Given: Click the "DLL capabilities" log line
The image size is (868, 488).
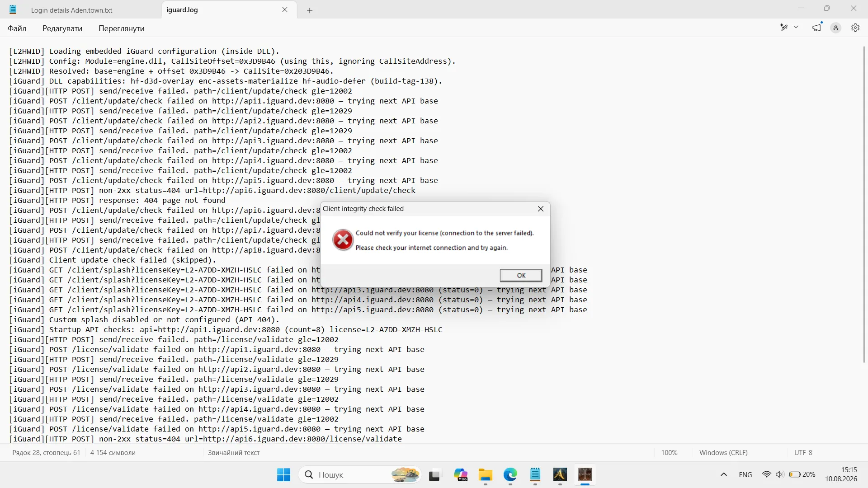Looking at the screenshot, I should (226, 81).
